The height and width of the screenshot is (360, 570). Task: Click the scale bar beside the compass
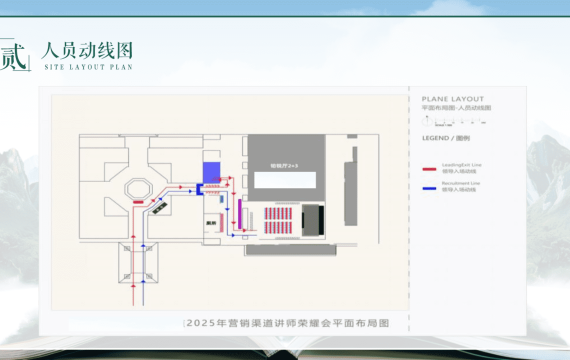461,121
